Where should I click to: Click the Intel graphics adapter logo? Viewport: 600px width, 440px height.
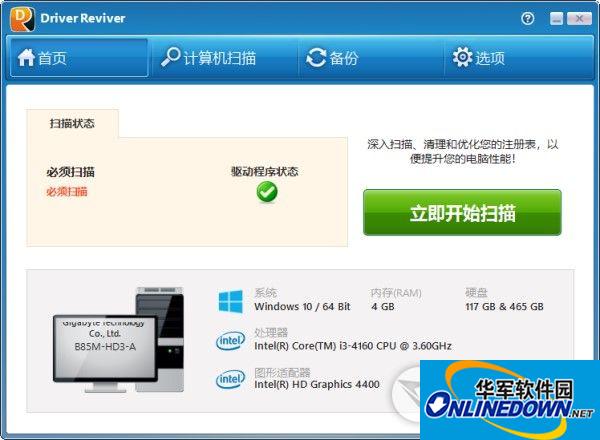(x=230, y=379)
